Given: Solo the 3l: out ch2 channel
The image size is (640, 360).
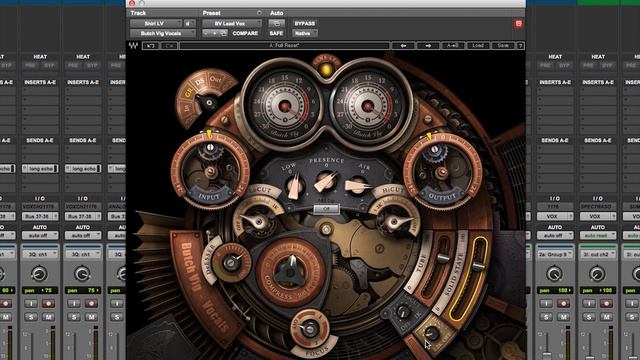Looking at the screenshot, I should click(589, 317).
